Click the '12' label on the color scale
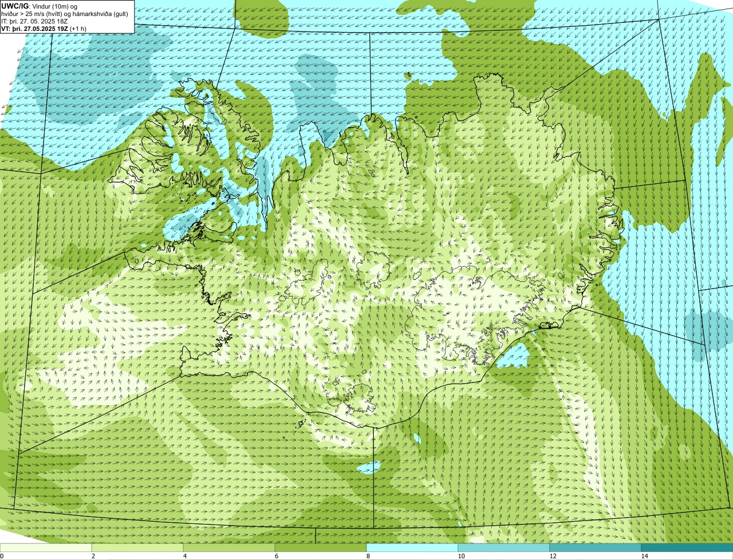Image resolution: width=733 pixels, height=560 pixels. [x=553, y=556]
